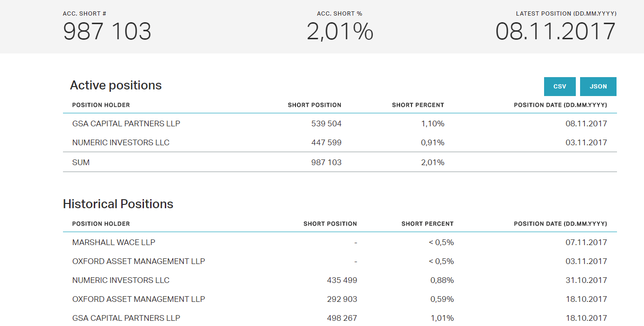Image resolution: width=644 pixels, height=326 pixels.
Task: Click the CSV export button
Action: click(560, 87)
